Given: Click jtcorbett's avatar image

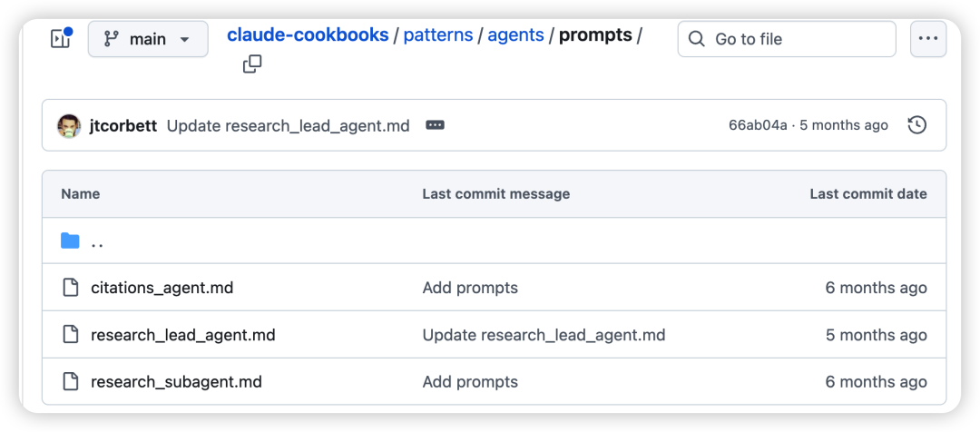Looking at the screenshot, I should tap(69, 125).
